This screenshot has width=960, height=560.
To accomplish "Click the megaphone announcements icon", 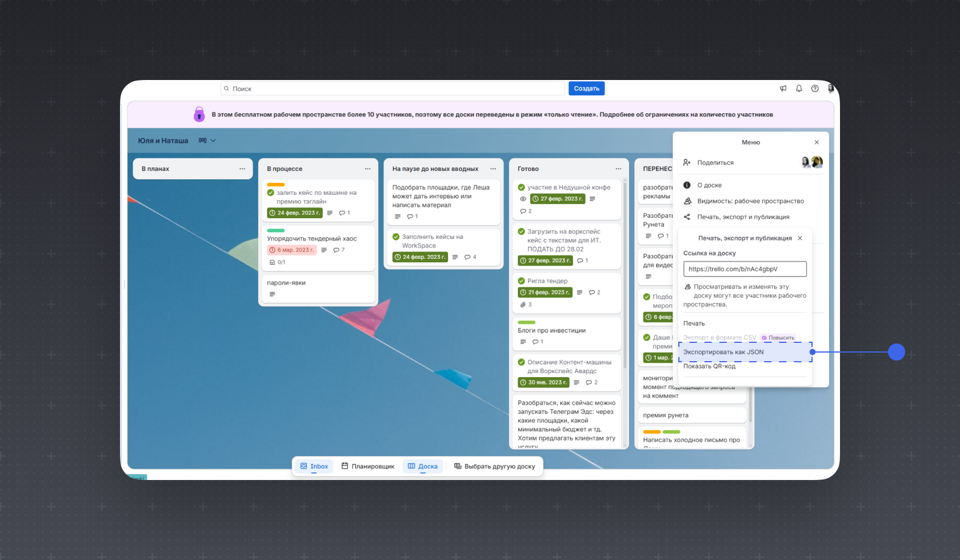I will pyautogui.click(x=783, y=89).
